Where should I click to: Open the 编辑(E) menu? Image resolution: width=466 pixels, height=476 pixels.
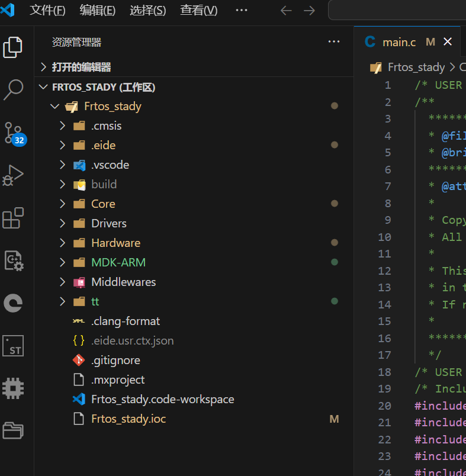click(98, 10)
